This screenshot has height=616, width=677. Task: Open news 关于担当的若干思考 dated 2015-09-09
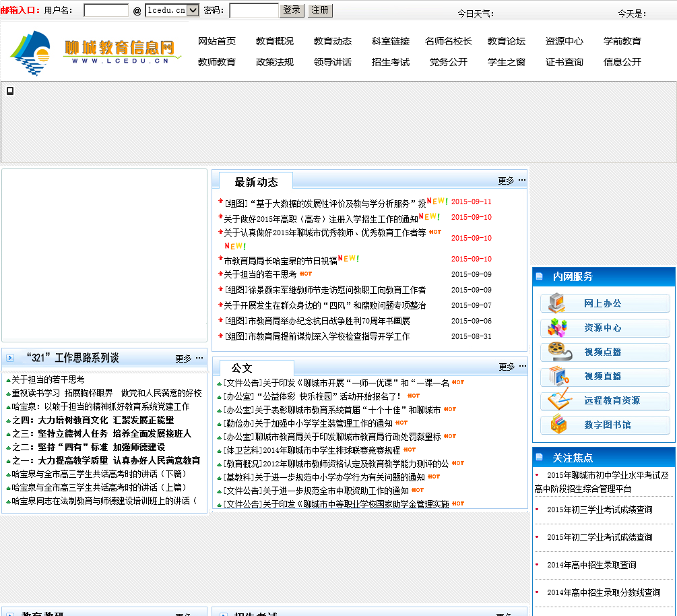(260, 274)
